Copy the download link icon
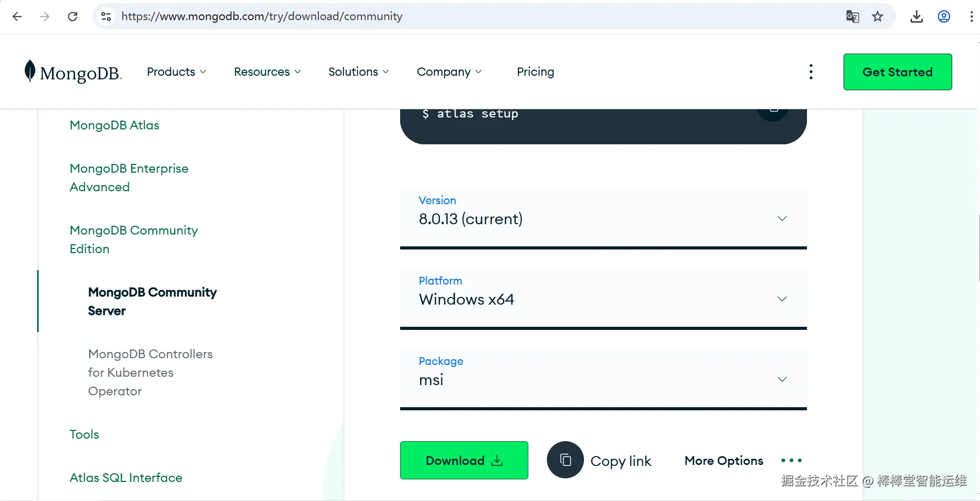The width and height of the screenshot is (980, 501). tap(565, 460)
